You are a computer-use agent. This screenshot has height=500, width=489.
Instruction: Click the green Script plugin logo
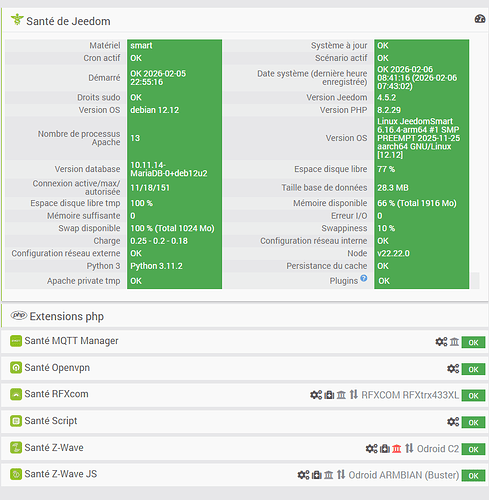16,421
